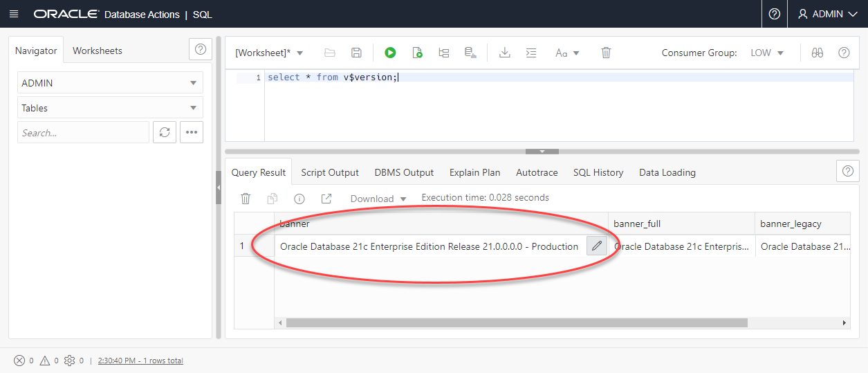The height and width of the screenshot is (373, 868).
Task: Click the banner_full column header
Action: [681, 224]
